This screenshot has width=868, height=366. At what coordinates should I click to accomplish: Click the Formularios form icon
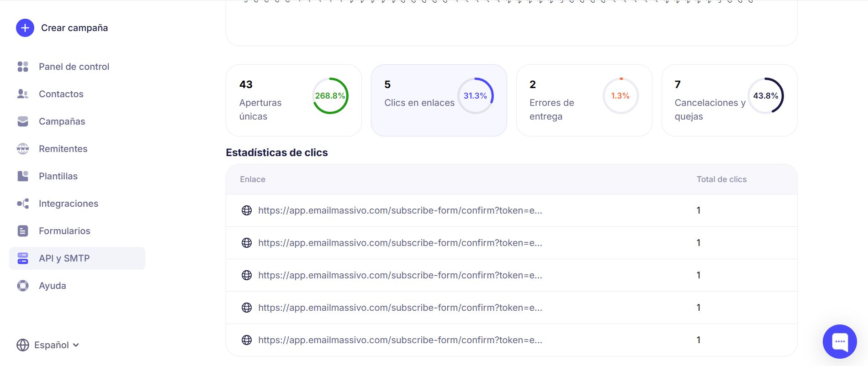23,231
